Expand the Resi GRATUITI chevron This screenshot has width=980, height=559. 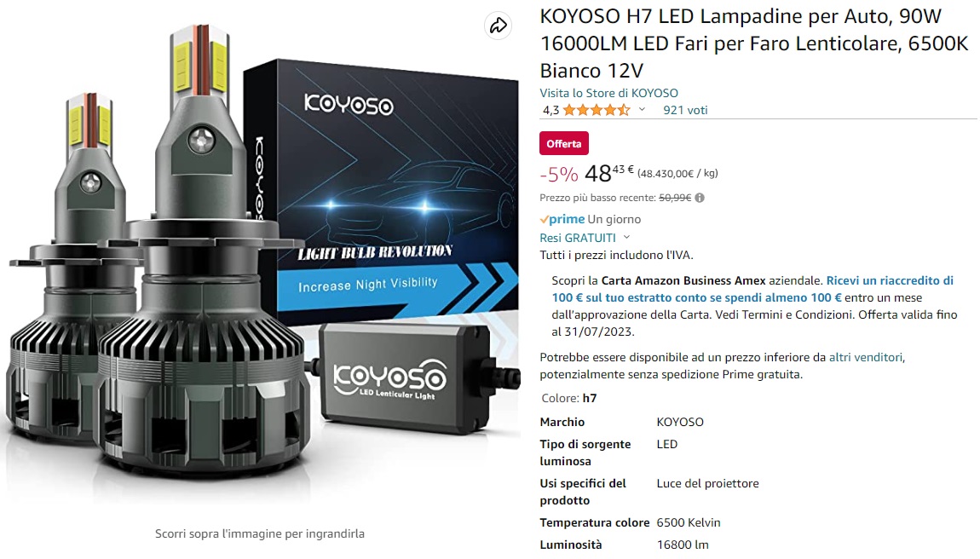point(627,238)
